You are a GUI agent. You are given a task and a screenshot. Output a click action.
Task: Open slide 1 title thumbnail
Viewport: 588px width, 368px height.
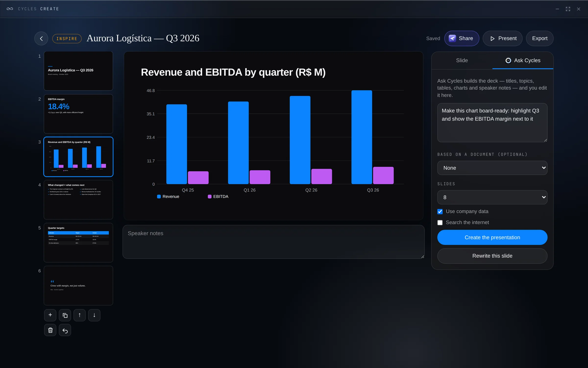(x=78, y=71)
